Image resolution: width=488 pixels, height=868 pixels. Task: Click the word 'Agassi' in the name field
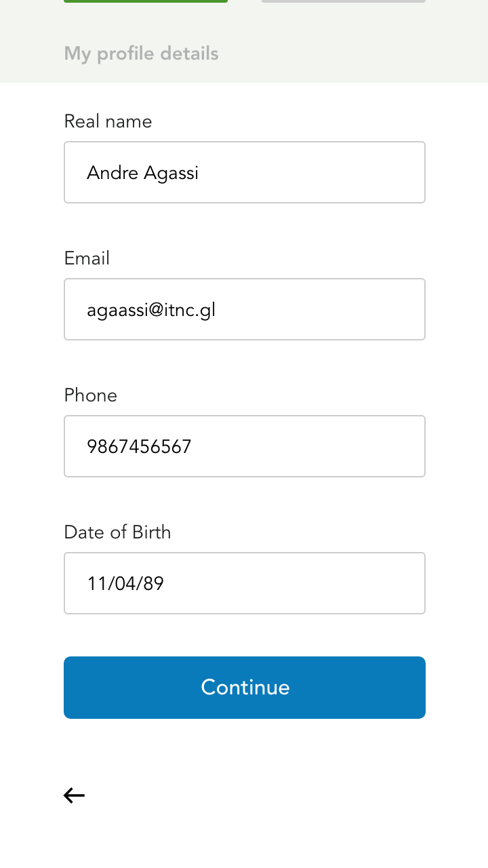[171, 173]
